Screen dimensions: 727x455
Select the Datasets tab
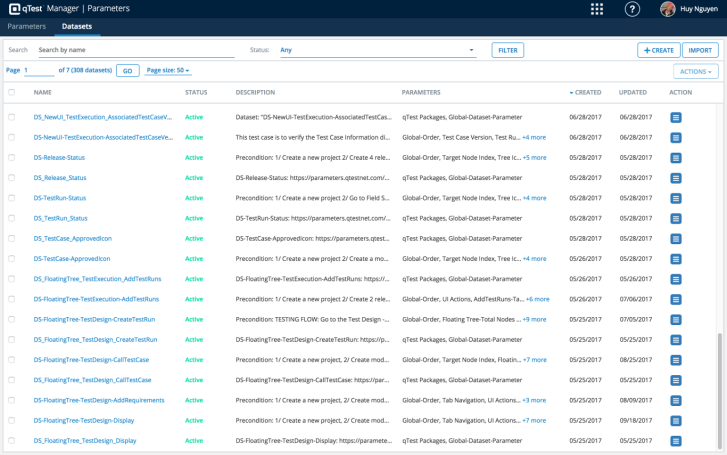click(76, 27)
